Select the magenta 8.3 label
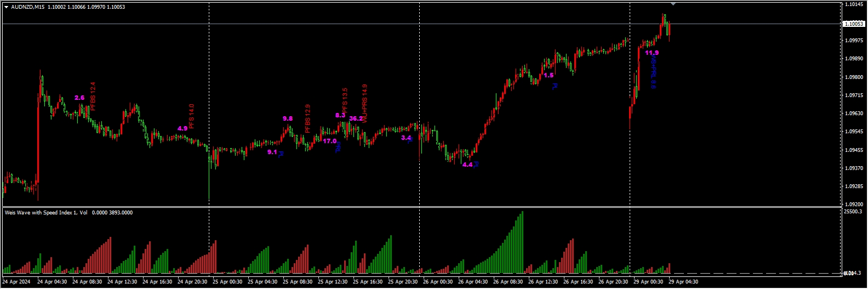Viewport: 868px width, 289px height. tap(340, 116)
